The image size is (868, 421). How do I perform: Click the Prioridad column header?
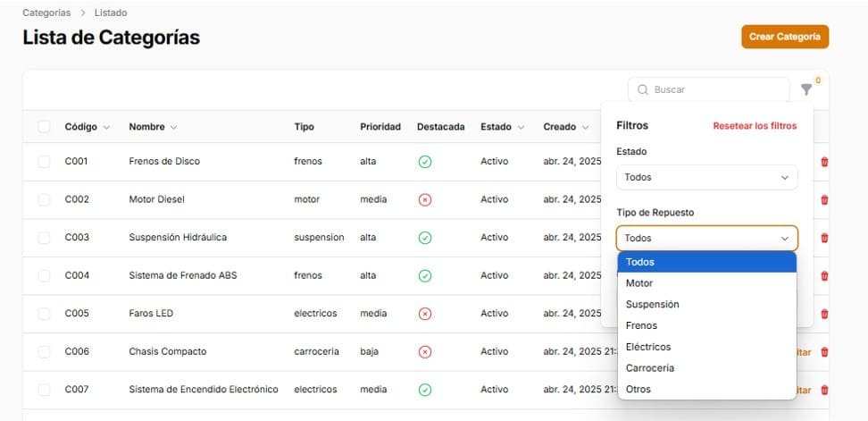coord(380,127)
